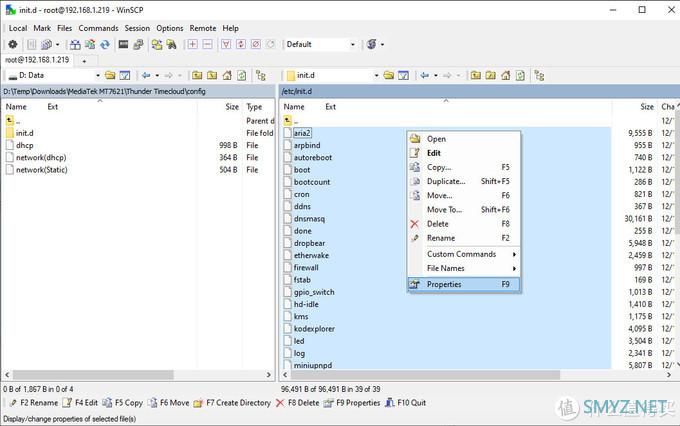680x426 pixels.
Task: Expand the File Names submenu
Action: (x=464, y=269)
